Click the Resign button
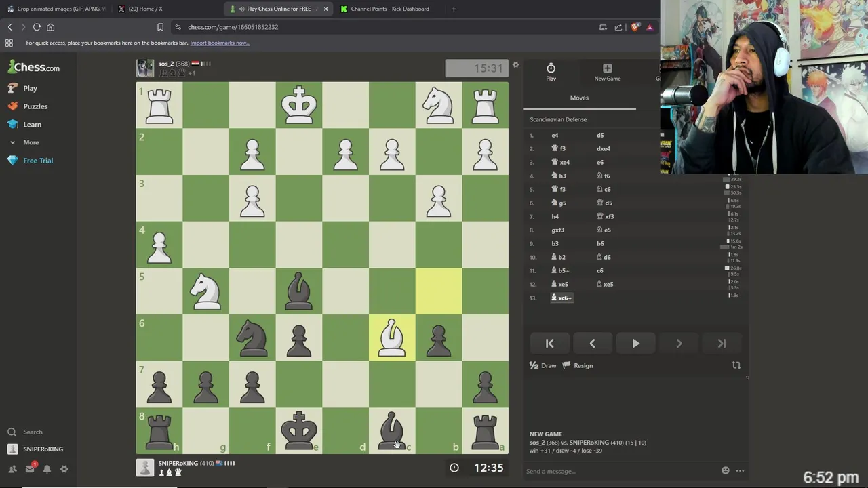 [578, 365]
